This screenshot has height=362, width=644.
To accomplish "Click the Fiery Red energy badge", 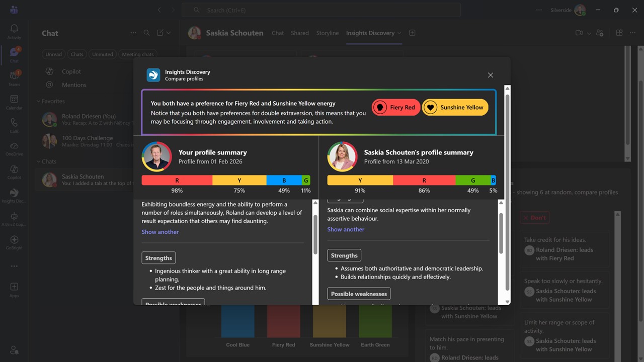I will coord(396,107).
